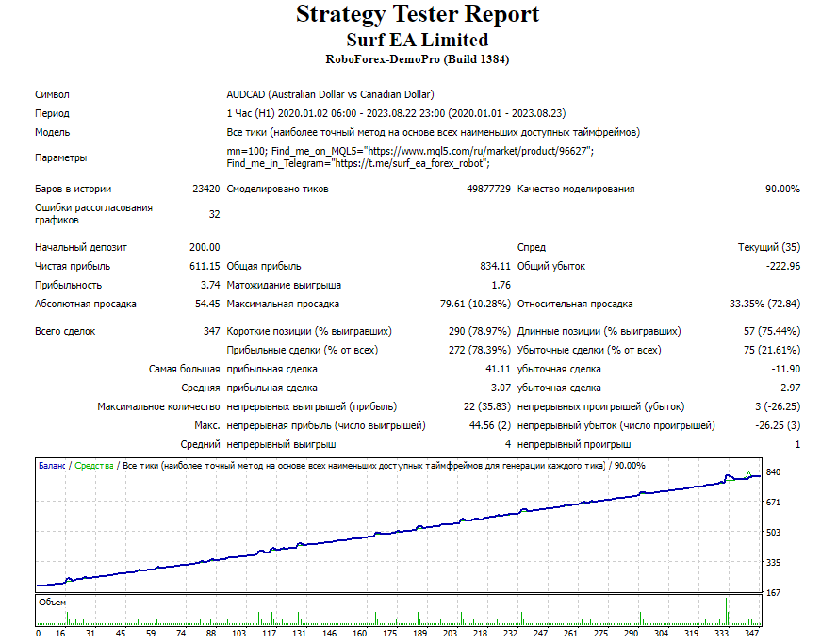The height and width of the screenshot is (644, 821).
Task: Click consecutive wins value '22 (35.83)'
Action: click(x=487, y=406)
